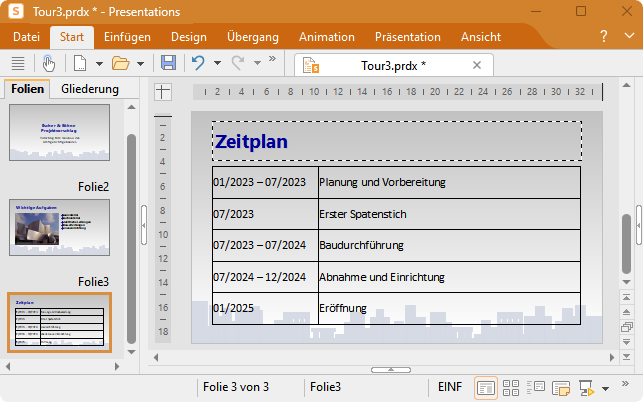
Task: Click slide panel vertical scrollbar
Action: click(x=131, y=239)
